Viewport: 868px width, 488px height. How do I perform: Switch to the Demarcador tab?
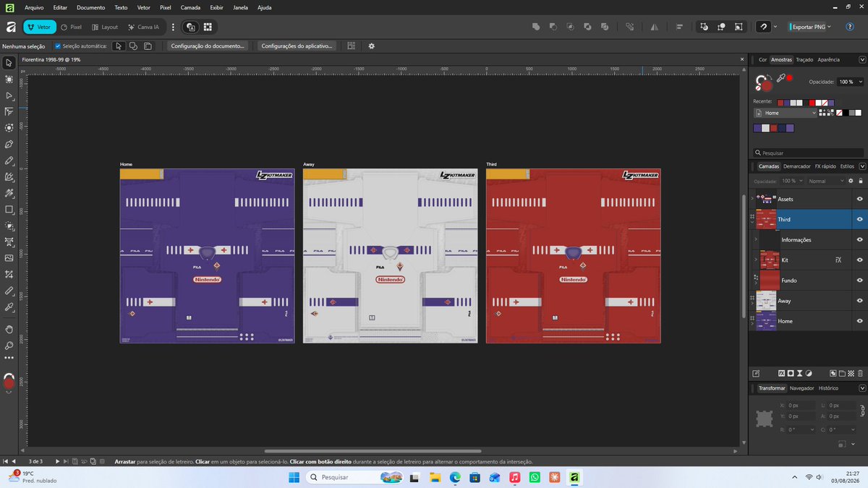click(x=796, y=166)
